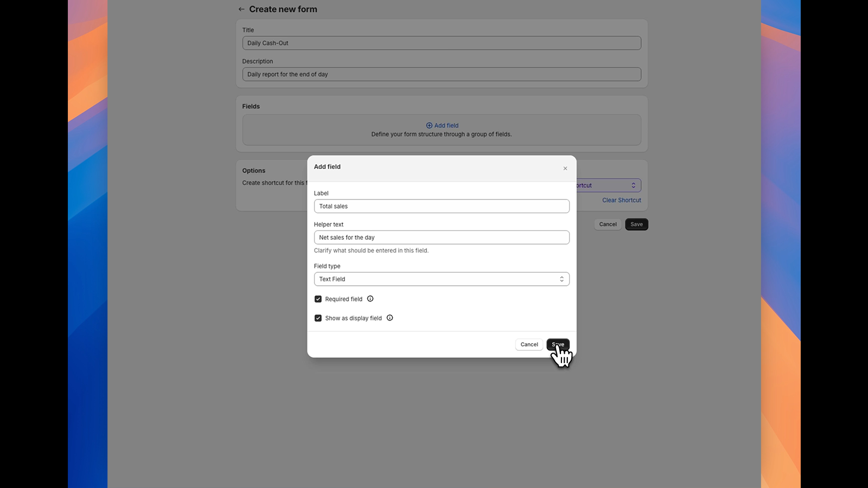This screenshot has height=488, width=868.
Task: Navigate back using the back arrow
Action: 241,9
